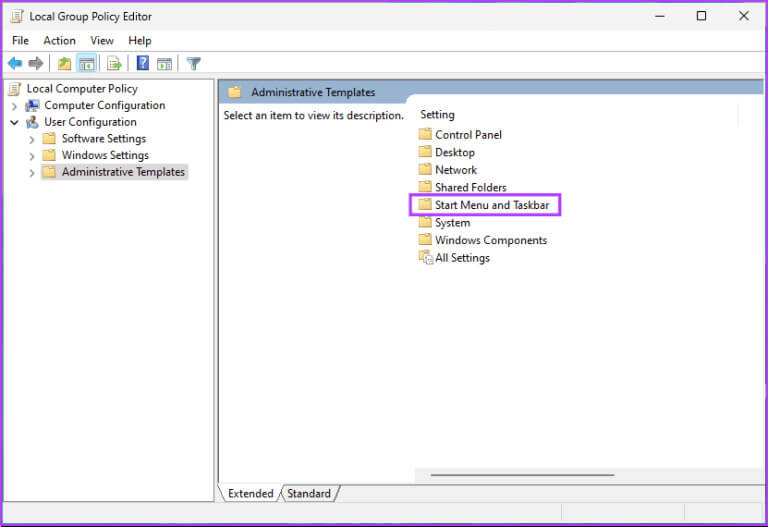Click the All Settings icon

[x=426, y=258]
